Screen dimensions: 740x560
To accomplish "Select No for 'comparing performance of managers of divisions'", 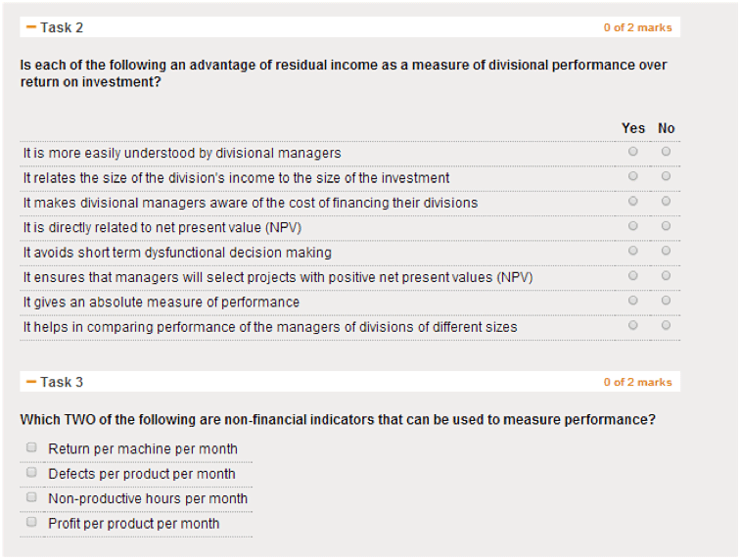I will click(x=667, y=325).
